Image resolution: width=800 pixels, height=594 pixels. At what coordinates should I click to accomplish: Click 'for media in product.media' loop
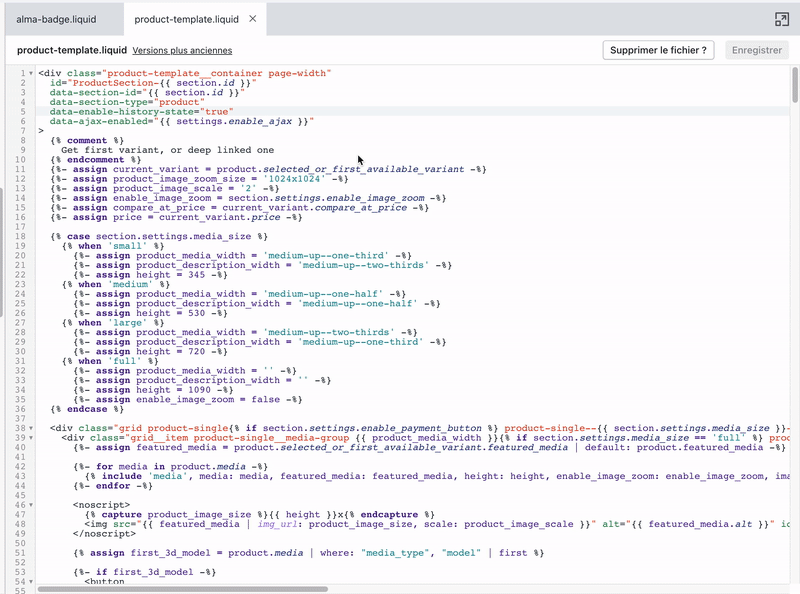pos(170,467)
